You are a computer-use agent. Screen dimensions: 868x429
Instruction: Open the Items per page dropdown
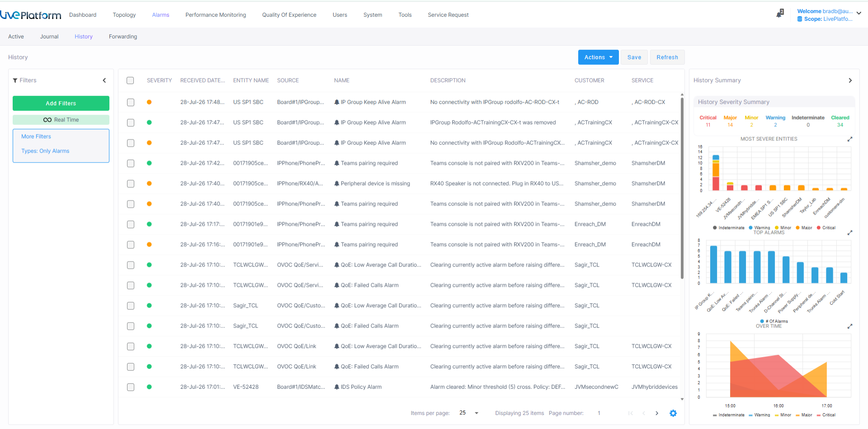tap(469, 413)
